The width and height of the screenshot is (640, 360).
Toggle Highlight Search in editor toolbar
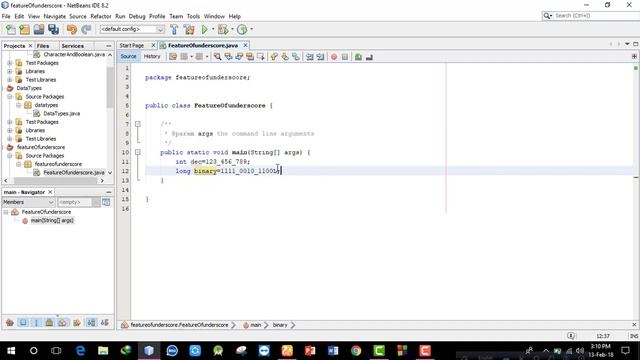coord(250,57)
